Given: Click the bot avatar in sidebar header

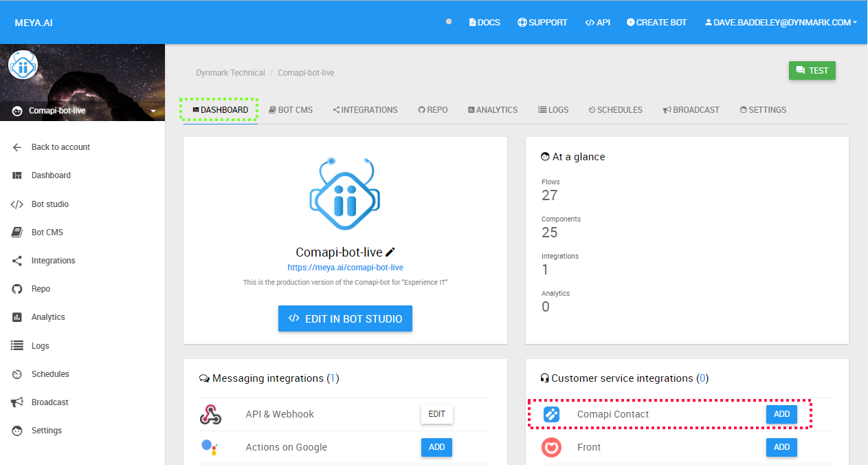Looking at the screenshot, I should coord(23,65).
